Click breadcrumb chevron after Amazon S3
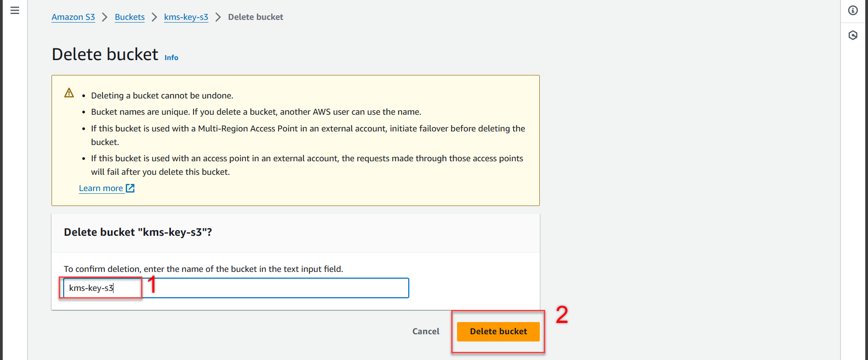The image size is (868, 360). [105, 17]
